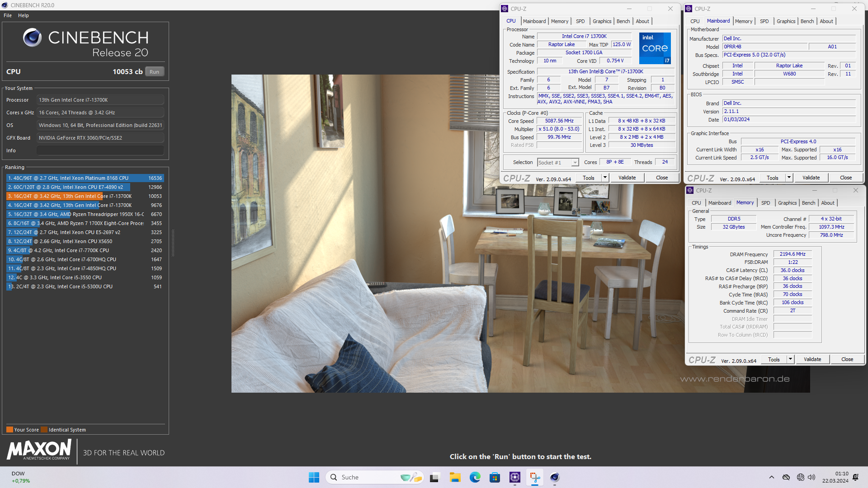Open Bench tab in Memory window
The width and height of the screenshot is (868, 488).
(x=808, y=203)
